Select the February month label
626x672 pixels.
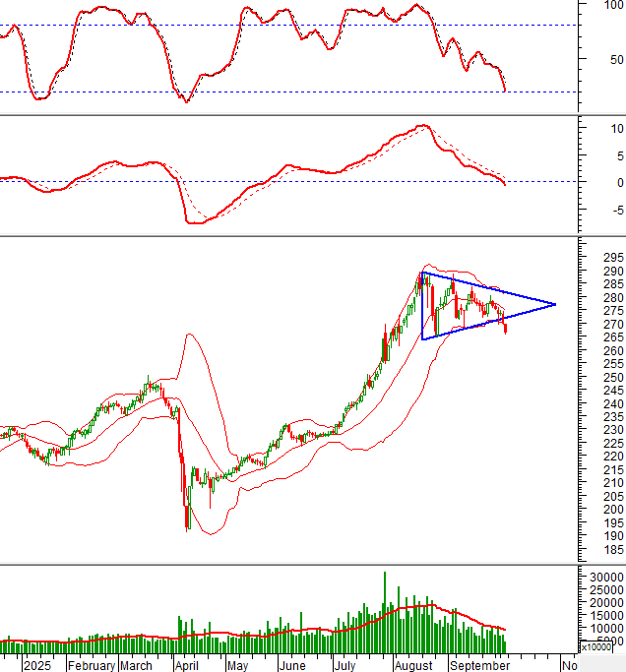(x=93, y=665)
